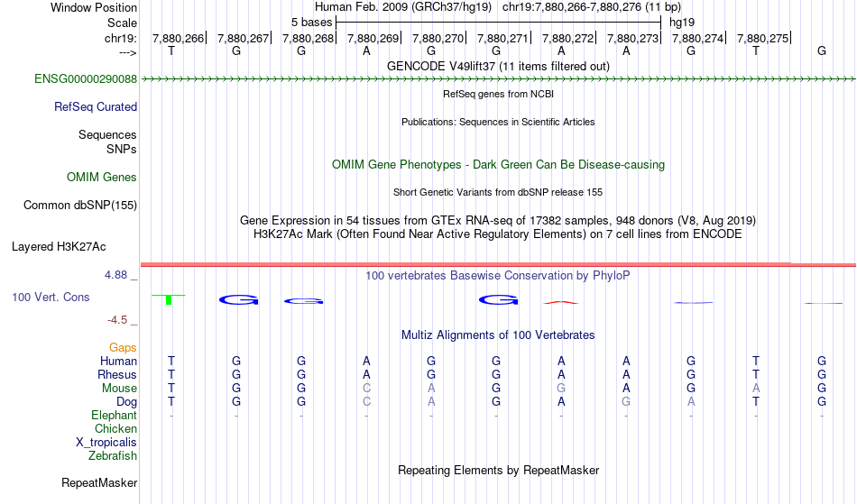The image size is (857, 504).
Task: Click the Human Feb. 2009 (GRCh37/hg19) assembly text
Action: point(403,7)
